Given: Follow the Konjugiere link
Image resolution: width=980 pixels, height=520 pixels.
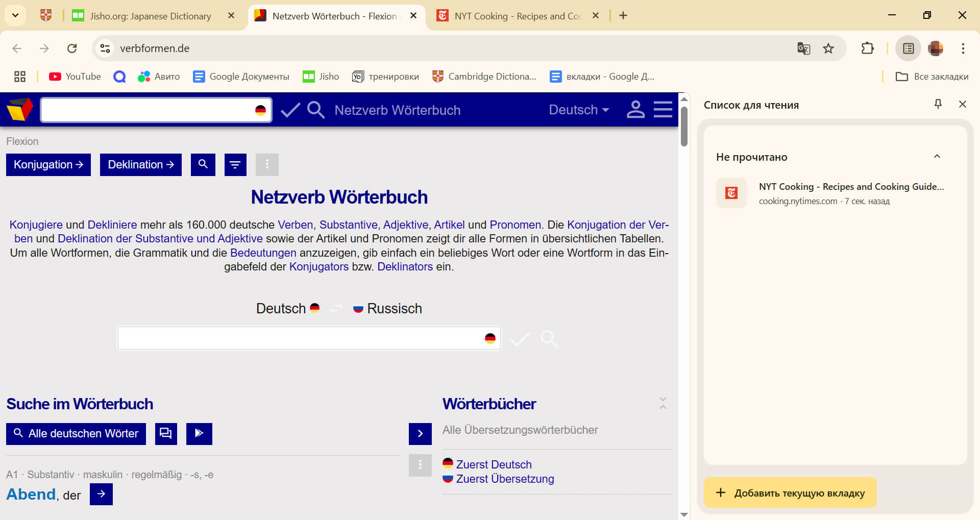Looking at the screenshot, I should tap(36, 225).
